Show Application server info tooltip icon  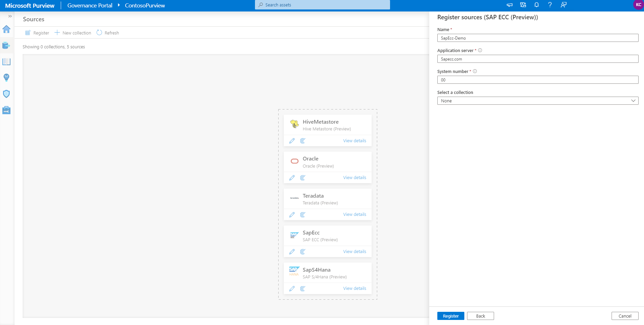pyautogui.click(x=480, y=50)
